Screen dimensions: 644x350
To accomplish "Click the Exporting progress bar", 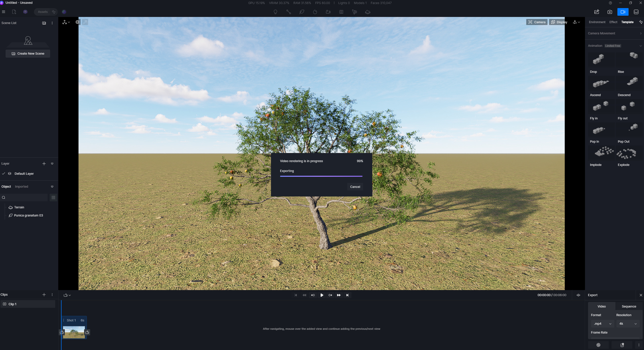I will (321, 176).
